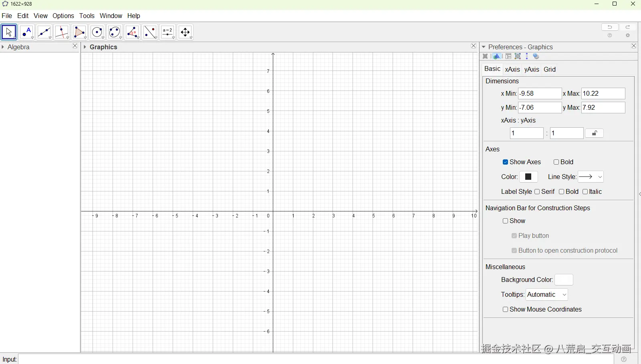
Task: Click the y Min field
Action: pyautogui.click(x=540, y=108)
